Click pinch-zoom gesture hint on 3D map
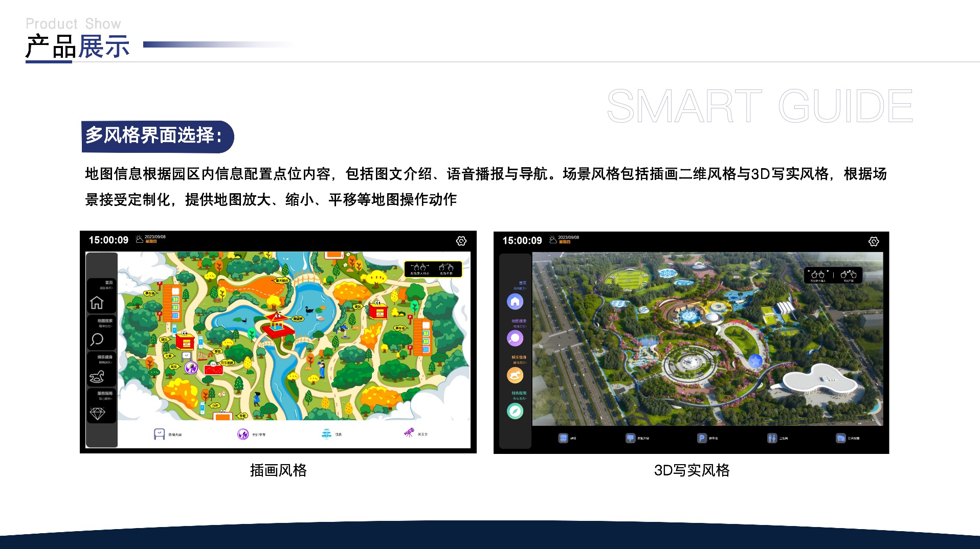This screenshot has height=549, width=980. click(x=818, y=276)
